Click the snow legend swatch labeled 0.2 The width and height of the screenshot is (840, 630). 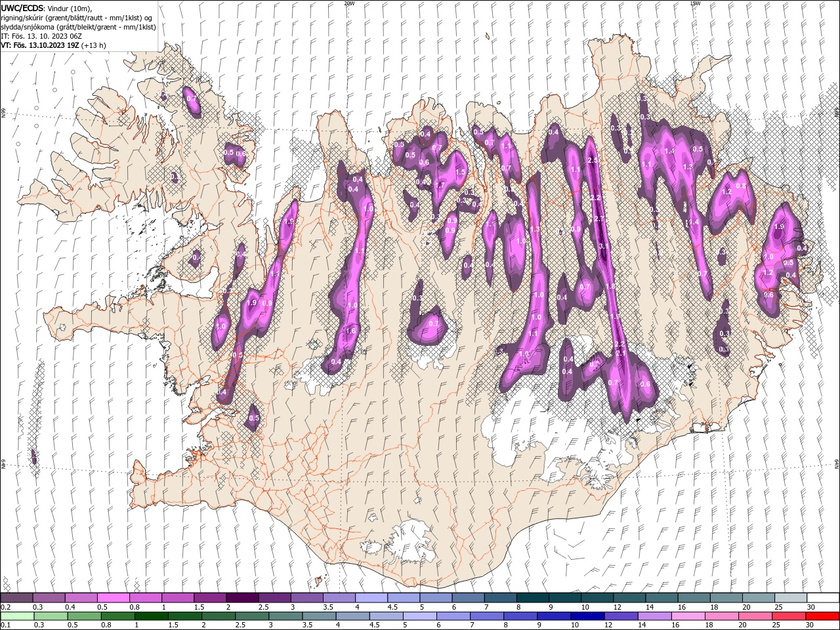coord(16,598)
